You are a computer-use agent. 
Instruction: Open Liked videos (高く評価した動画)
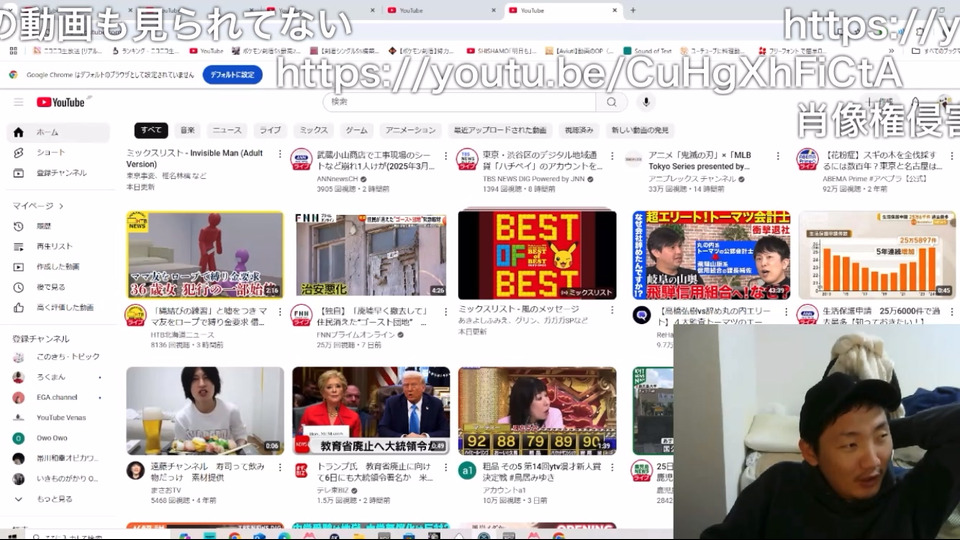pyautogui.click(x=58, y=307)
